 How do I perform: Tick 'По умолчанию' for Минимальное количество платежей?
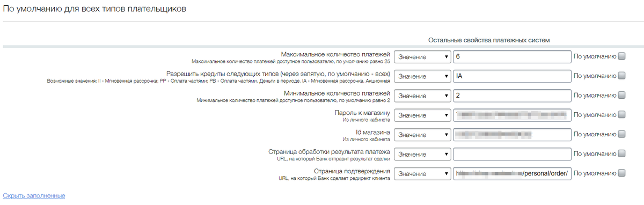[x=621, y=95]
